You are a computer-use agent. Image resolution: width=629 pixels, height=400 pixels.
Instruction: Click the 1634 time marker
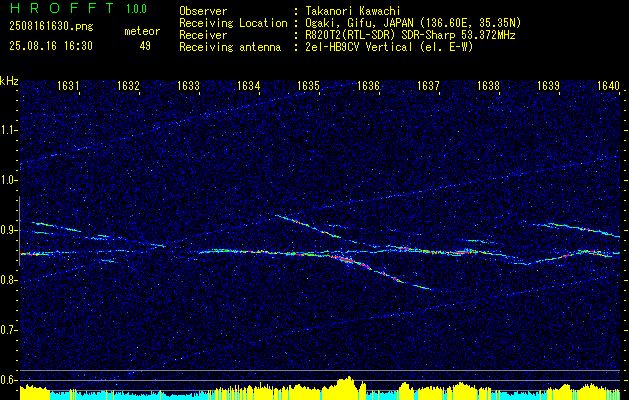pyautogui.click(x=248, y=85)
